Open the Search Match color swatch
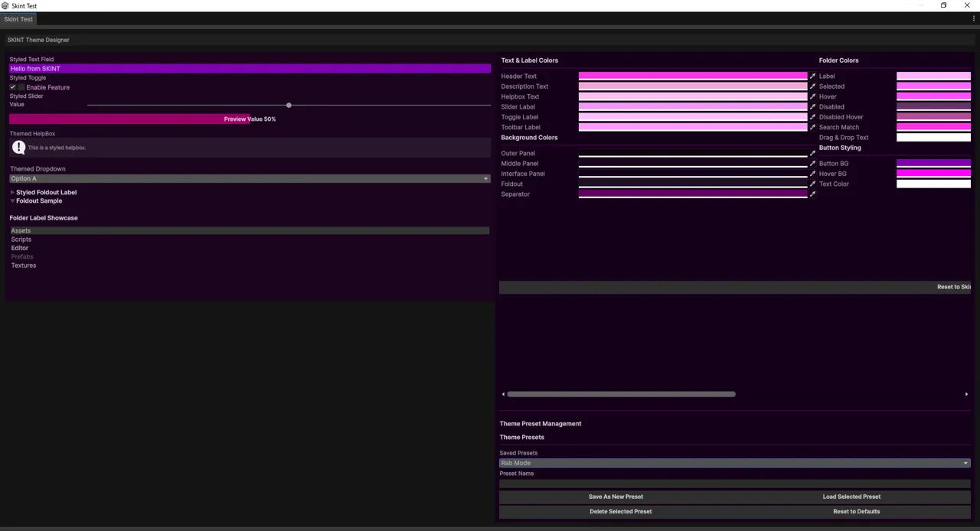980x531 pixels. [933, 128]
